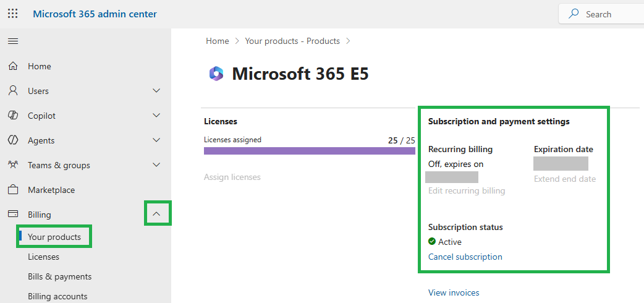This screenshot has height=303, width=644.
Task: Click the 25 / 25 license count
Action: pos(402,140)
